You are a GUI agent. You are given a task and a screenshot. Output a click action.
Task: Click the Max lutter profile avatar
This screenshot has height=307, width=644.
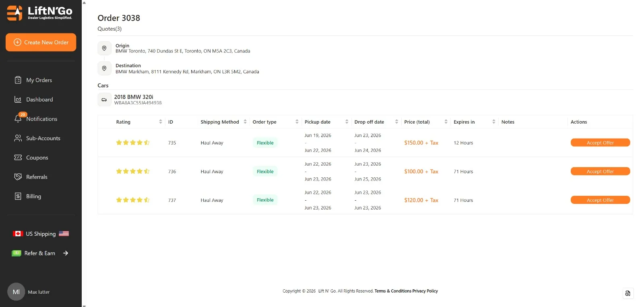click(16, 292)
